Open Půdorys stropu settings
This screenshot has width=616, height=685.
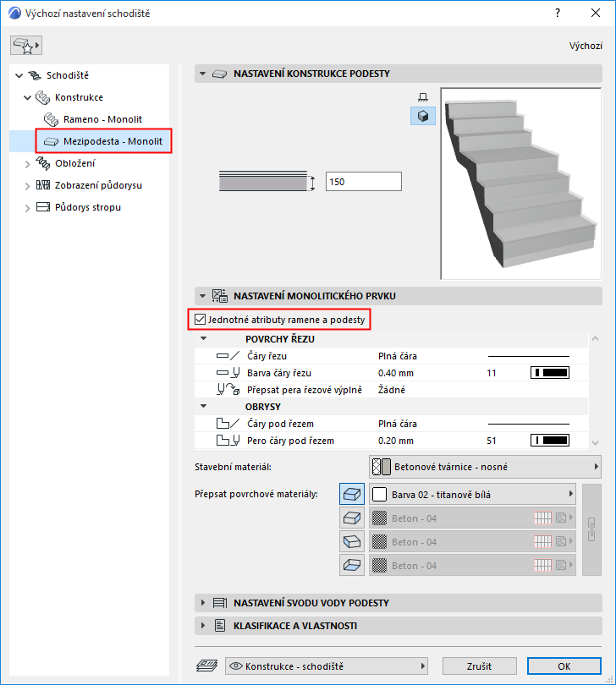point(88,207)
